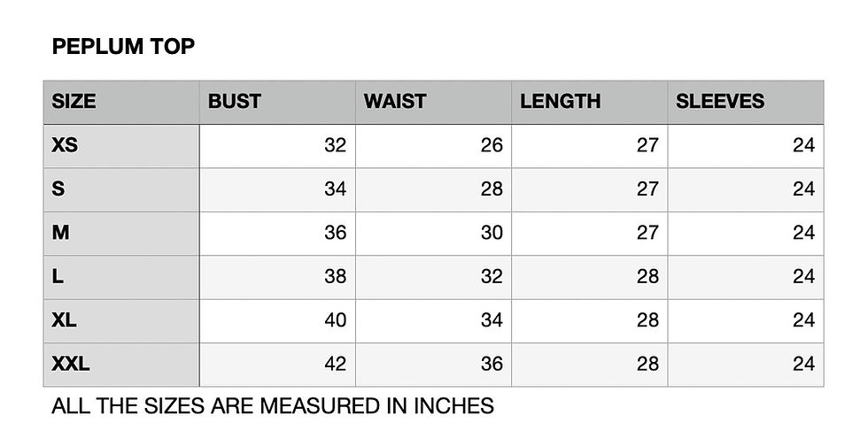Click the WAIST column header
Image resolution: width=868 pixels, height=446 pixels.
coord(395,101)
